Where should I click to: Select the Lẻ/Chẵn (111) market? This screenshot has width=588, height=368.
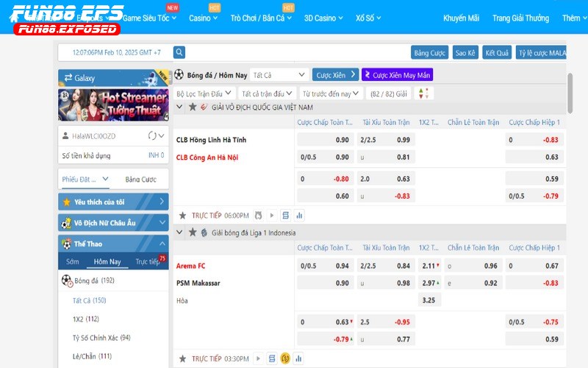(93, 356)
